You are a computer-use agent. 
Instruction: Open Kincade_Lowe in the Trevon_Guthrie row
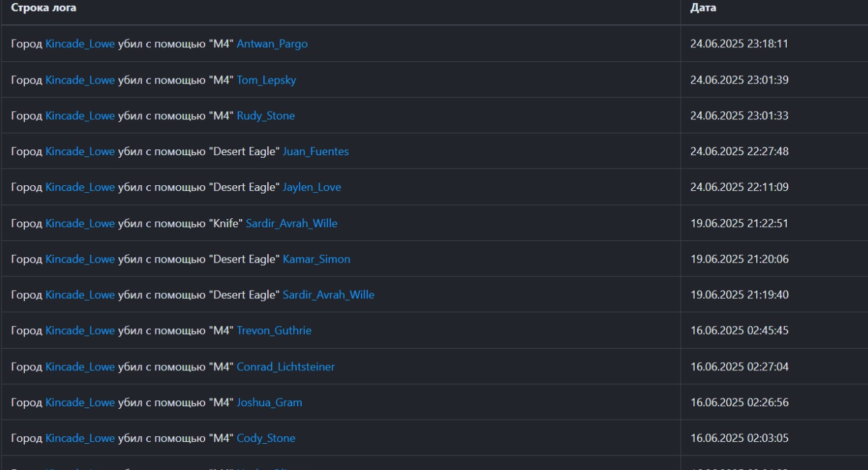click(80, 331)
